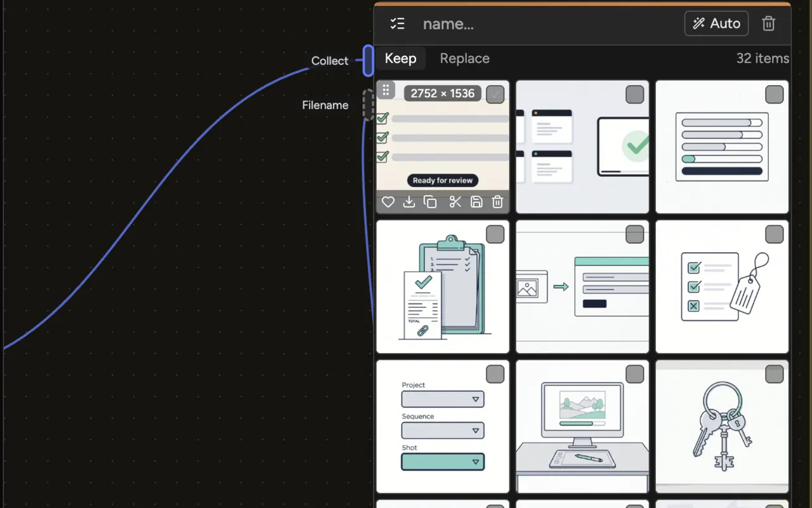Click the dashed Filename input port
The height and width of the screenshot is (508, 812).
[368, 105]
